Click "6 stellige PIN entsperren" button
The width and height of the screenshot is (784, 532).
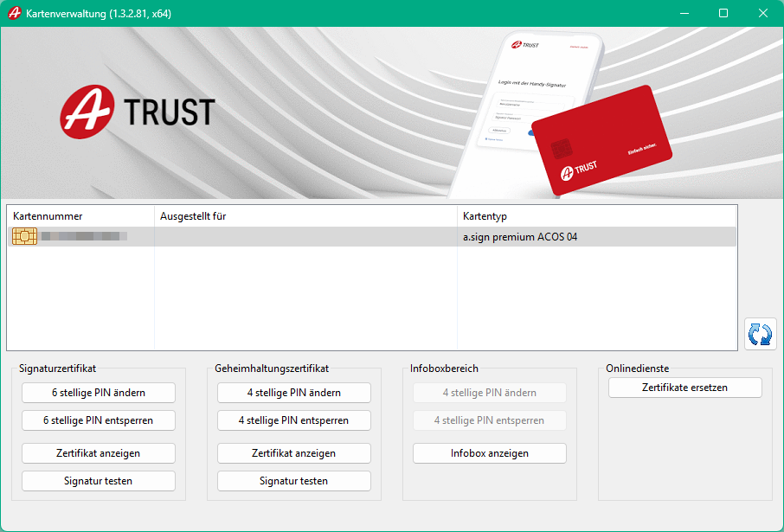tap(99, 420)
